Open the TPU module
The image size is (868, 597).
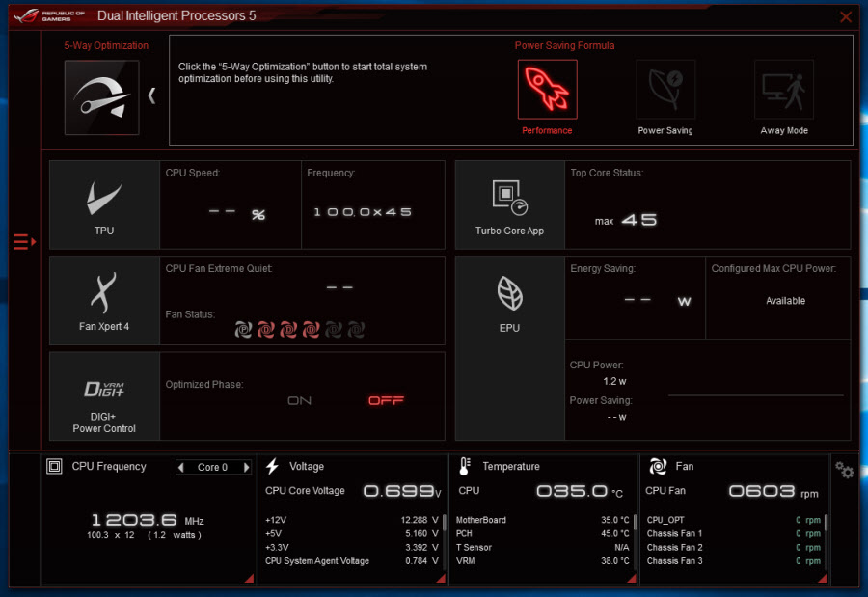104,204
